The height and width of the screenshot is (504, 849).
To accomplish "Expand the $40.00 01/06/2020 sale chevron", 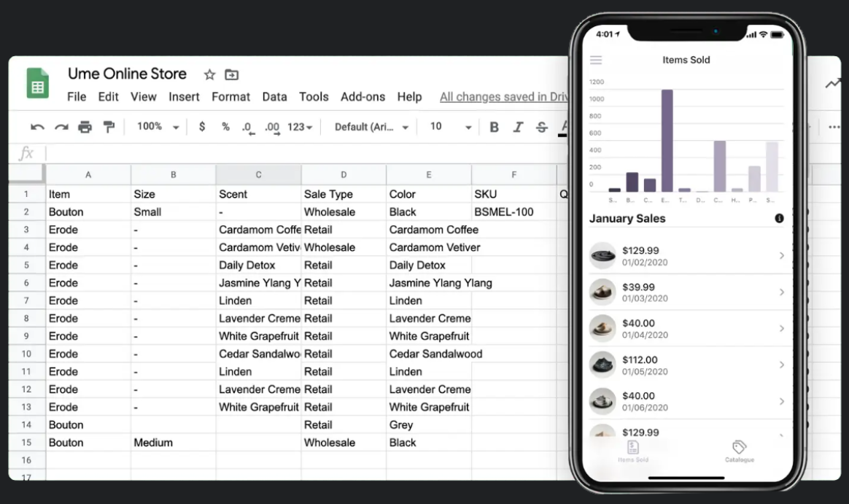I will tap(781, 401).
